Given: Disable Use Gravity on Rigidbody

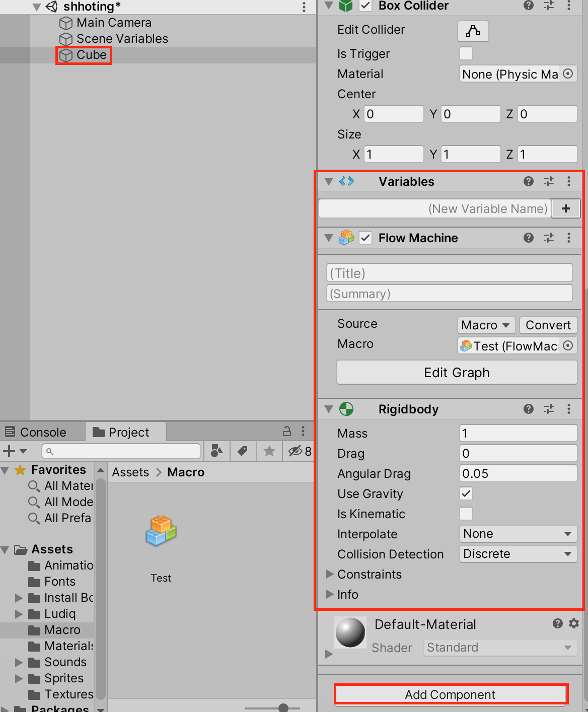Looking at the screenshot, I should click(x=466, y=493).
